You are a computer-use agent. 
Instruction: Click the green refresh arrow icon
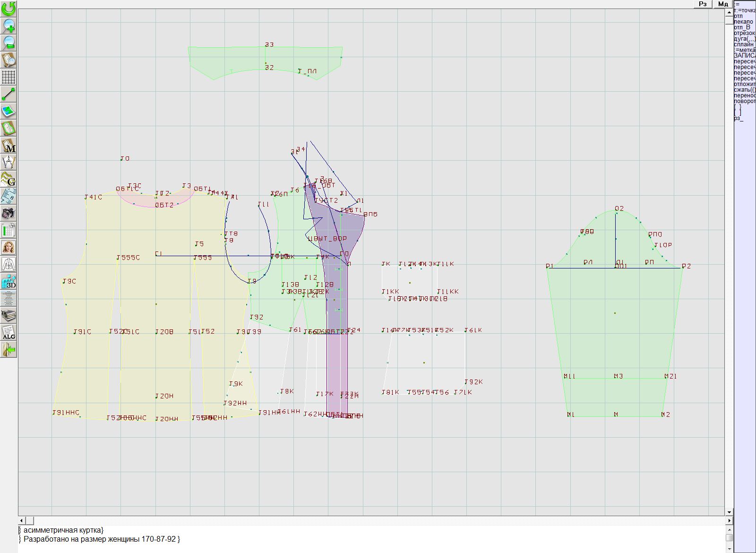click(9, 9)
